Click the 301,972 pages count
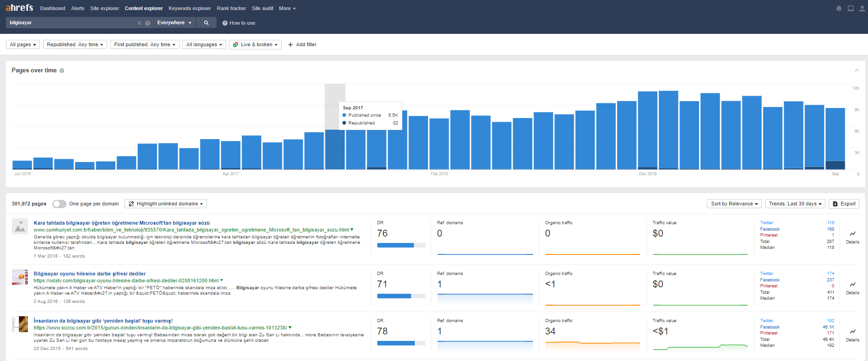 point(29,204)
